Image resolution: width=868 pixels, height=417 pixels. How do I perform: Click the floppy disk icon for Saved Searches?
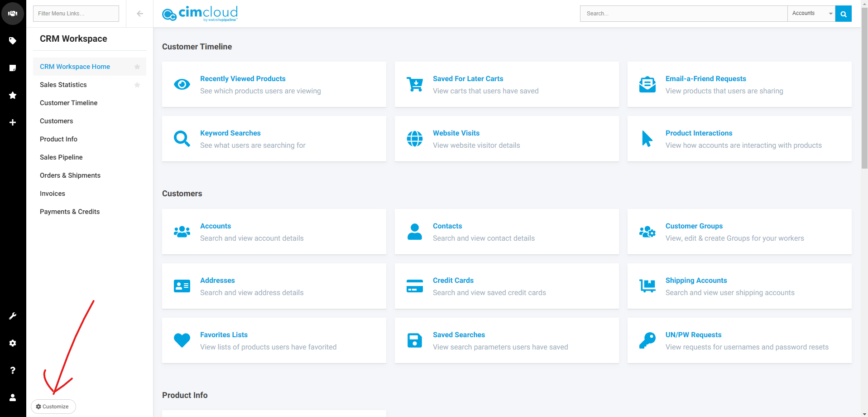415,340
